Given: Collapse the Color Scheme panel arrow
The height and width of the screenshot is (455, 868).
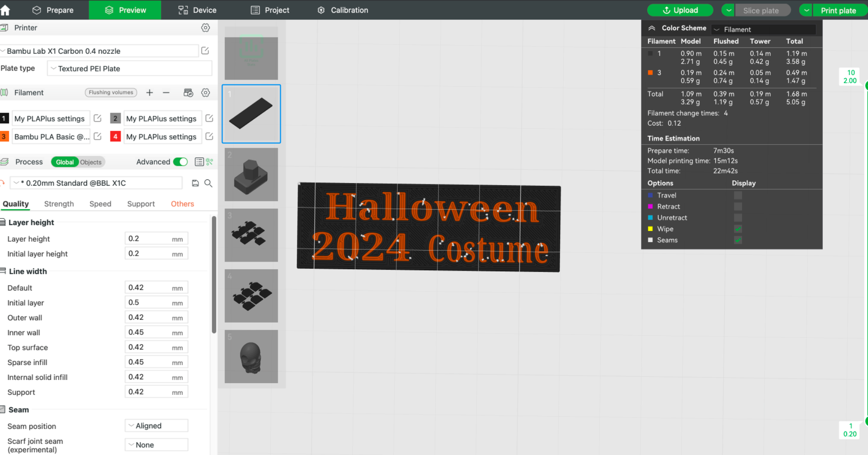Looking at the screenshot, I should tap(651, 28).
